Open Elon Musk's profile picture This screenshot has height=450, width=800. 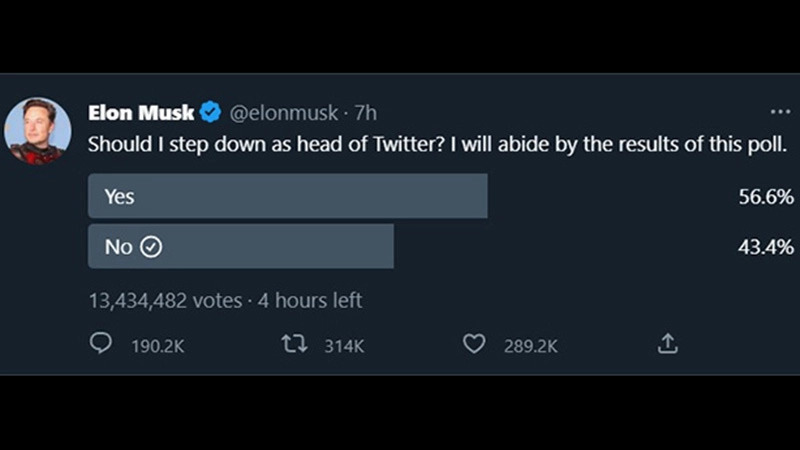(38, 131)
